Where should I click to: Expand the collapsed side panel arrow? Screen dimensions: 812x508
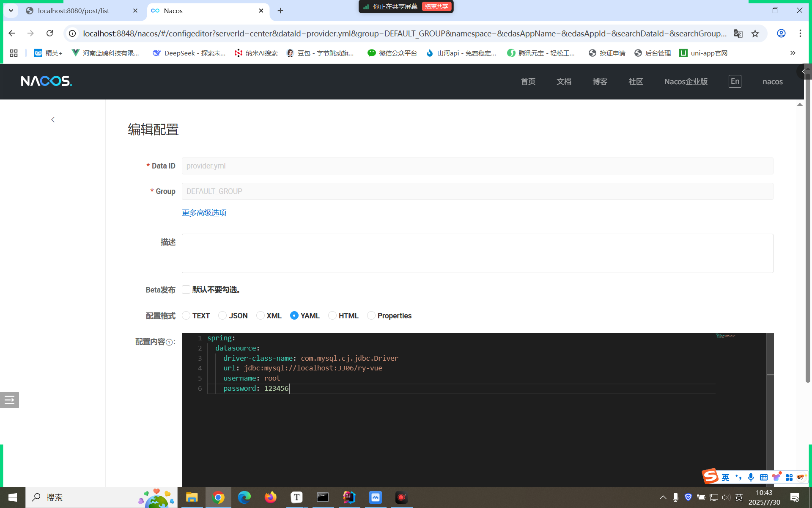[x=804, y=72]
